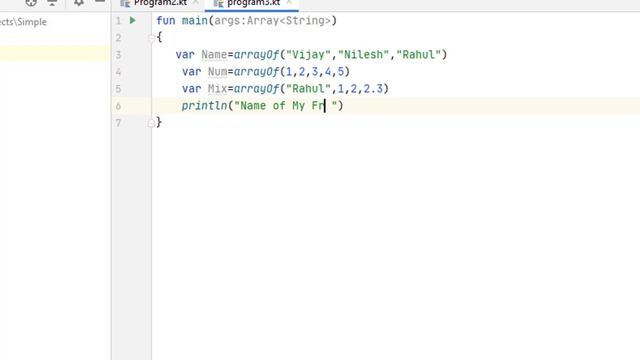Viewport: 640px width, 360px height.
Task: Click the "main" function name
Action: (x=195, y=20)
